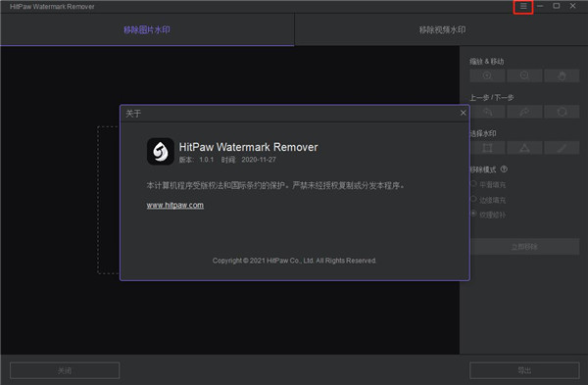Select the brush watermark selection tool
This screenshot has height=385, width=588.
tap(562, 148)
